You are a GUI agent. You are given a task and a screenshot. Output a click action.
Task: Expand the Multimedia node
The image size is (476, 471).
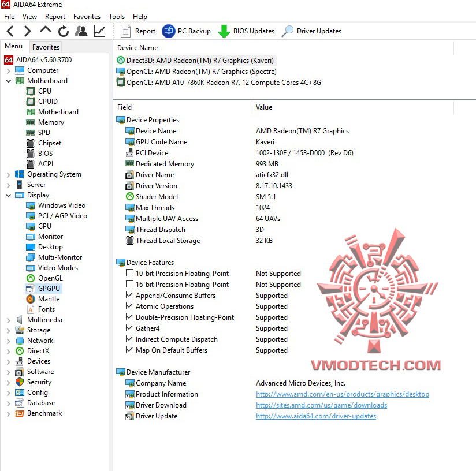point(9,320)
